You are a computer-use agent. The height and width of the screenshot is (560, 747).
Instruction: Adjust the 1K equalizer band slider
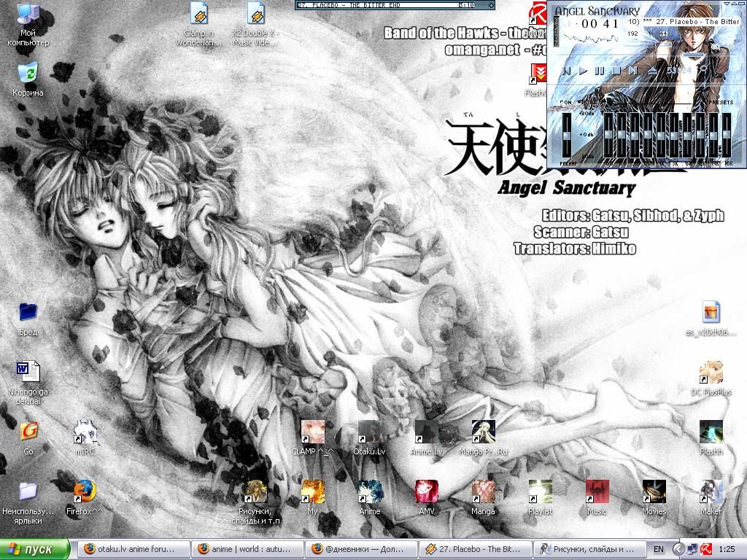coord(661,135)
